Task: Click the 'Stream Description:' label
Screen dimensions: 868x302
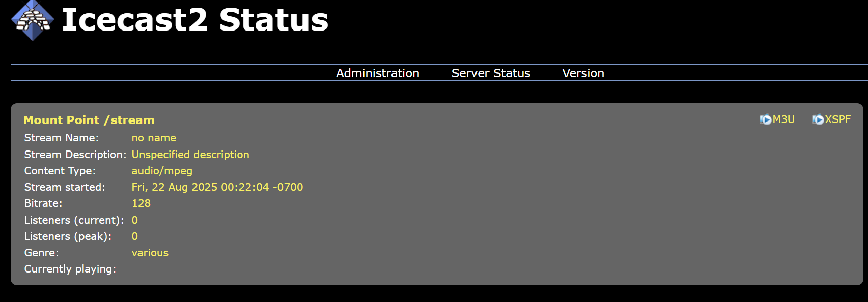Action: [x=75, y=155]
